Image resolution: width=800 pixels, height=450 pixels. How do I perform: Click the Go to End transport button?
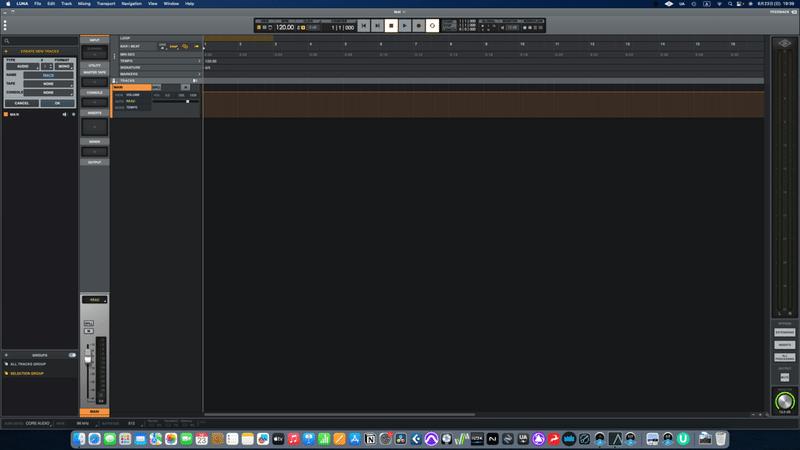point(378,26)
